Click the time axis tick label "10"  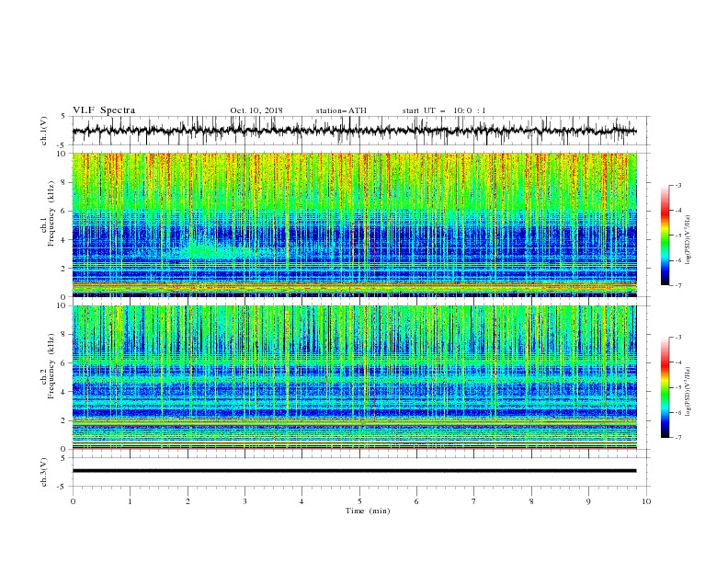click(646, 501)
